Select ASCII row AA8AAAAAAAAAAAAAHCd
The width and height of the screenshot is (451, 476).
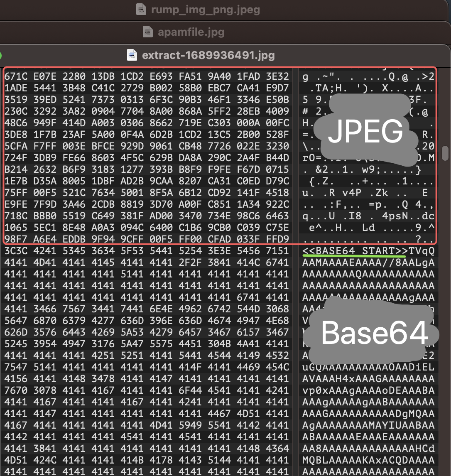pos(368,449)
